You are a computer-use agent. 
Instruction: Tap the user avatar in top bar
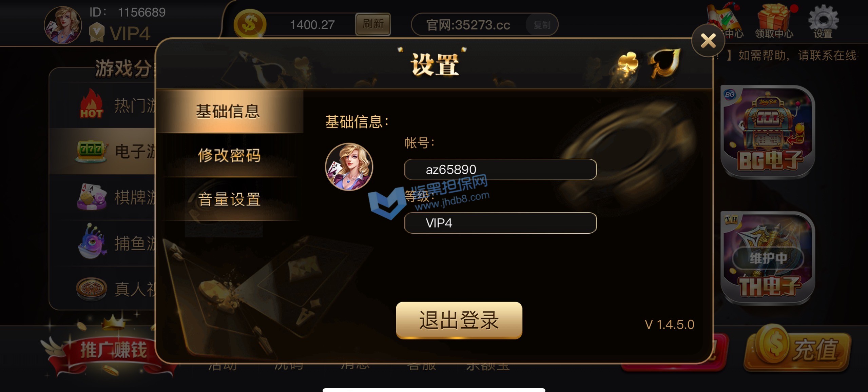click(x=63, y=25)
